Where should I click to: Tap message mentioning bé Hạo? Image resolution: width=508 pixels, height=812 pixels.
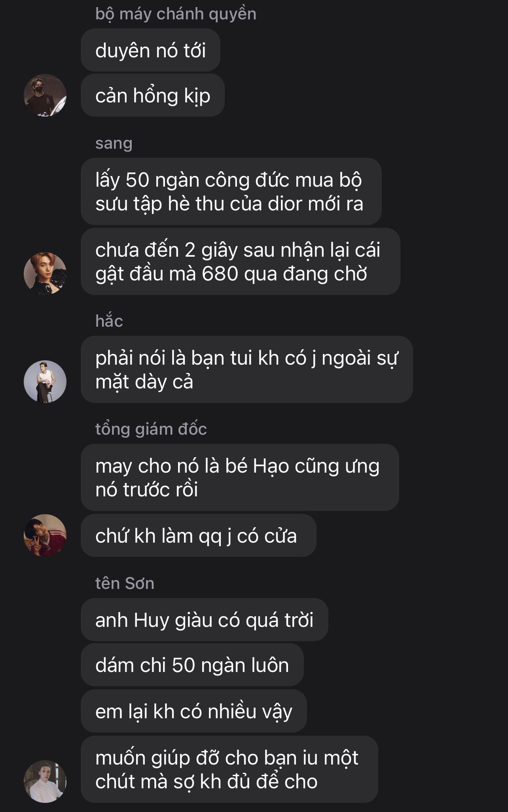click(240, 477)
